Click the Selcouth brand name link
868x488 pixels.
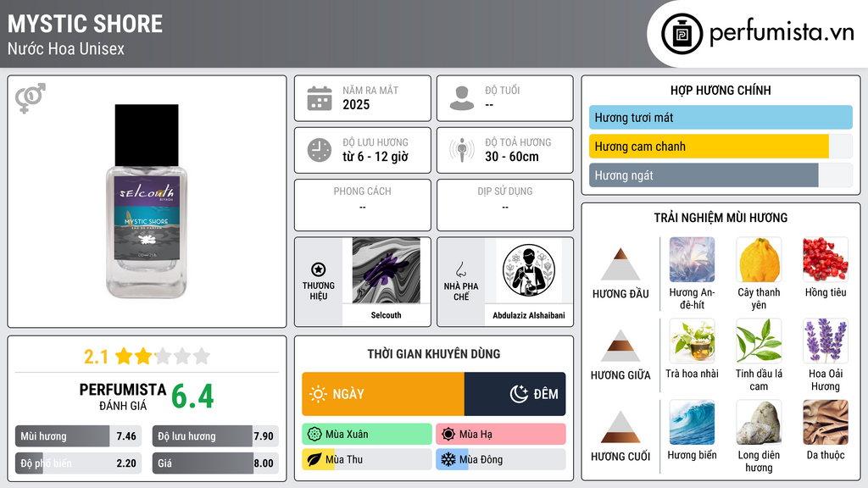point(386,315)
